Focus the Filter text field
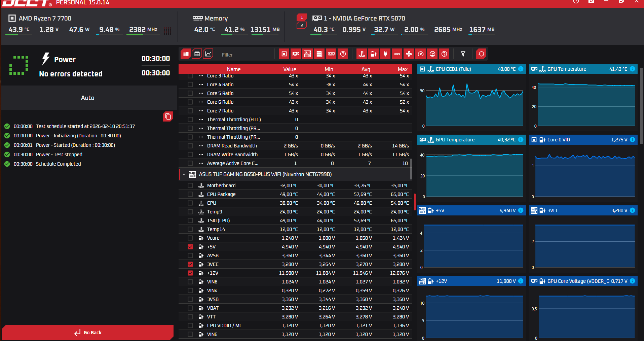The image size is (644, 341). pyautogui.click(x=246, y=55)
